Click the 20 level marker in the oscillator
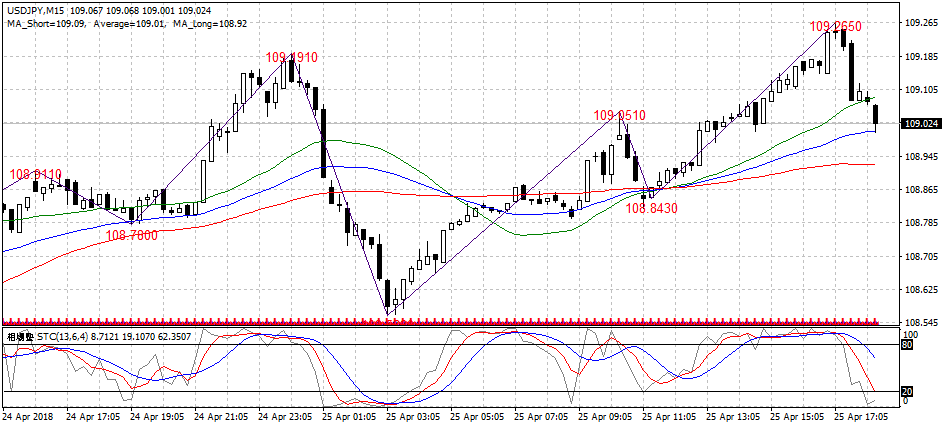Image resolution: width=942 pixels, height=428 pixels. coord(908,391)
